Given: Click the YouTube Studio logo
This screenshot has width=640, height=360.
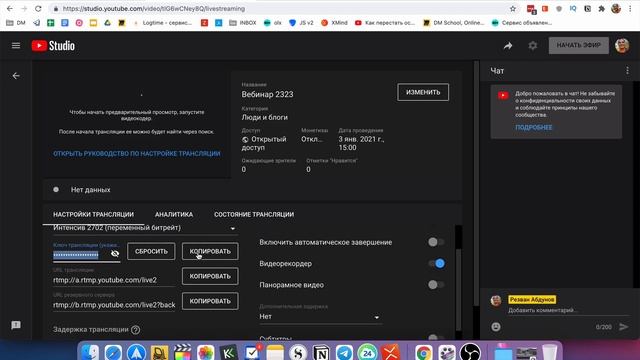Looking at the screenshot, I should point(53,46).
